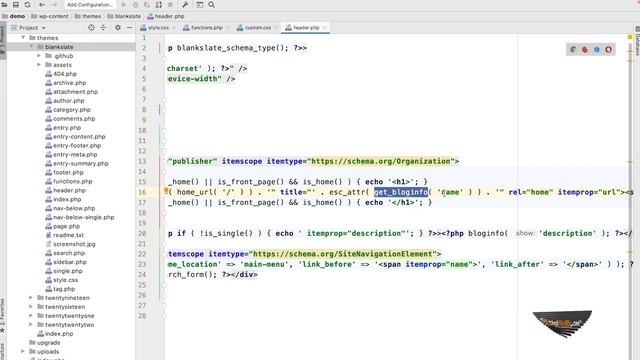This screenshot has width=640, height=360.
Task: Expand the twentytwentyone folder
Action: tap(31, 316)
